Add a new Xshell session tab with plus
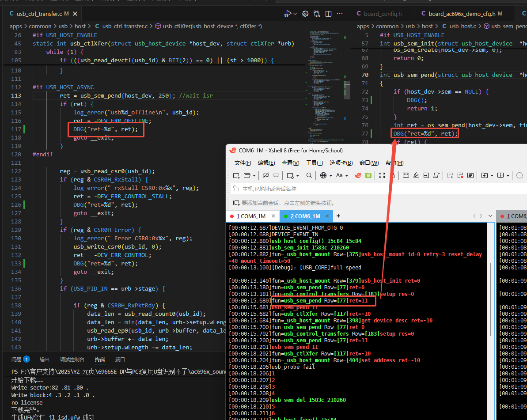The image size is (527, 420). pos(338,216)
